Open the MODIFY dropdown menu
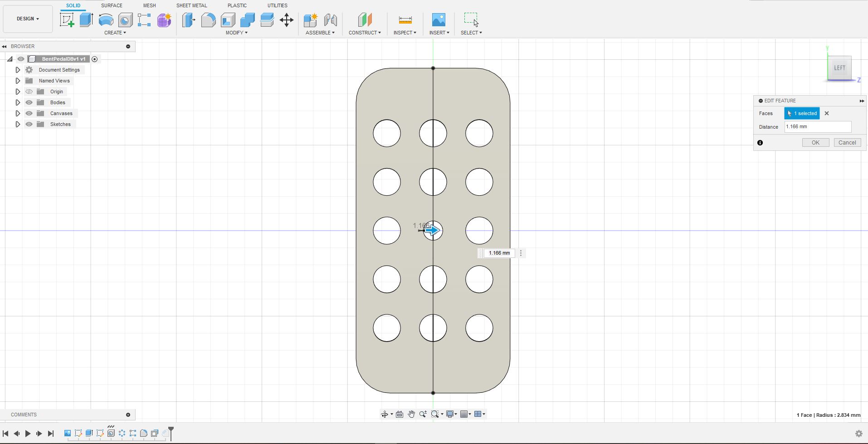 pos(235,32)
